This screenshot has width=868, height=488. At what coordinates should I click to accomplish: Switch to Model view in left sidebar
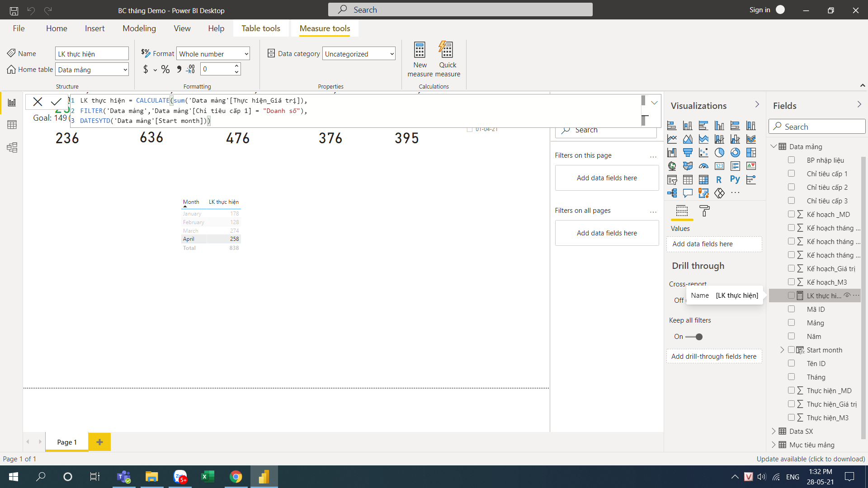(x=12, y=147)
